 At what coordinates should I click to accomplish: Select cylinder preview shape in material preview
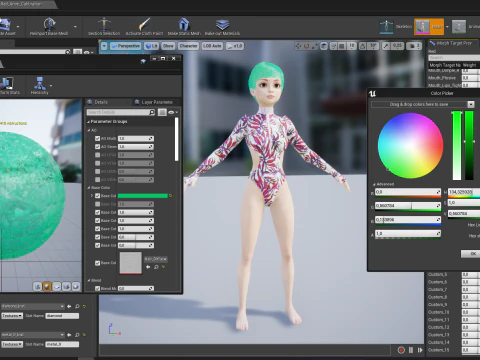[x=37, y=286]
